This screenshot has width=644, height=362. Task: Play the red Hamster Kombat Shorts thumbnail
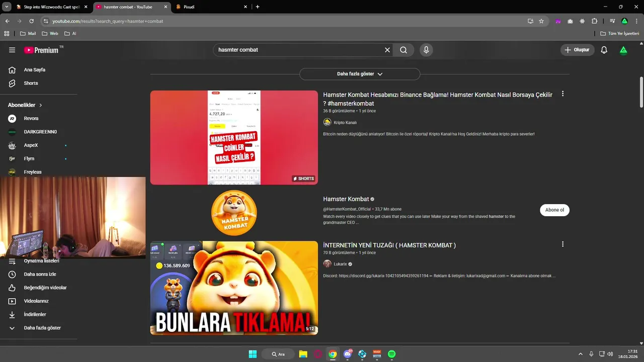234,137
